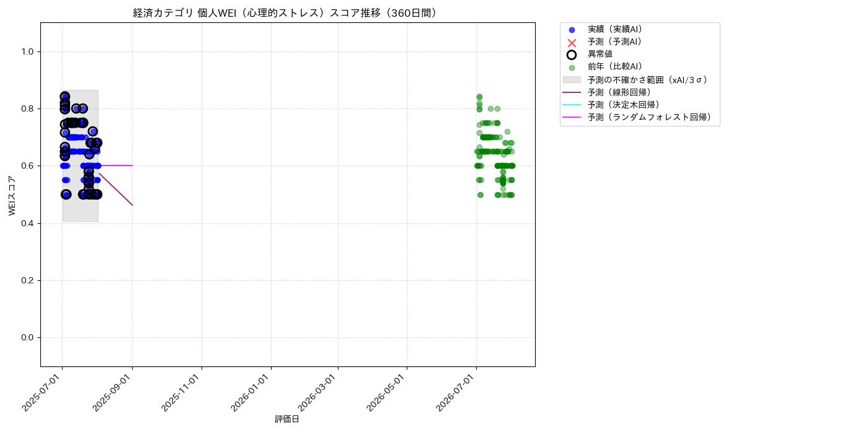The height and width of the screenshot is (434, 868).
Task: Click the 0.4 y-axis tick label
Action: [x=29, y=223]
